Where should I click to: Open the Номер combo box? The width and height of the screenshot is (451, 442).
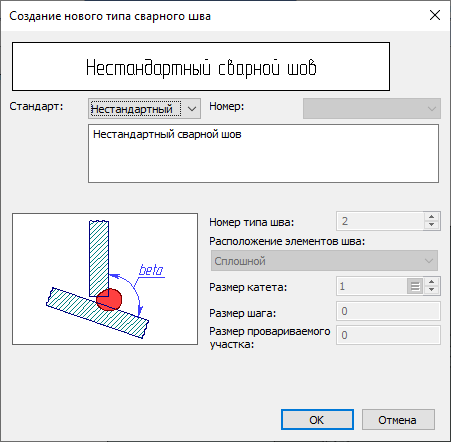tap(372, 108)
